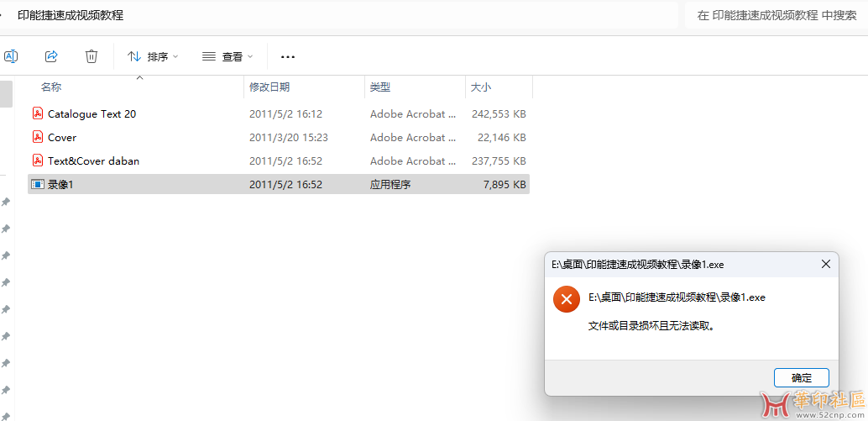
Task: Click the PDF icon of Catalogue Text 20
Action: 38,114
